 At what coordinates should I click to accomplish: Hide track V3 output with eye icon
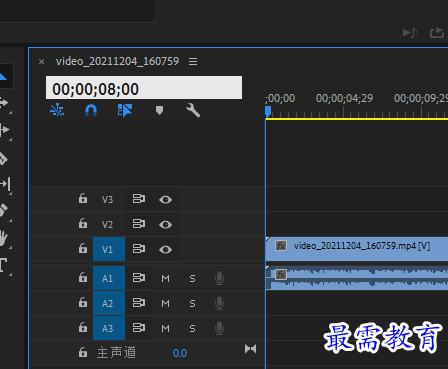click(x=165, y=199)
